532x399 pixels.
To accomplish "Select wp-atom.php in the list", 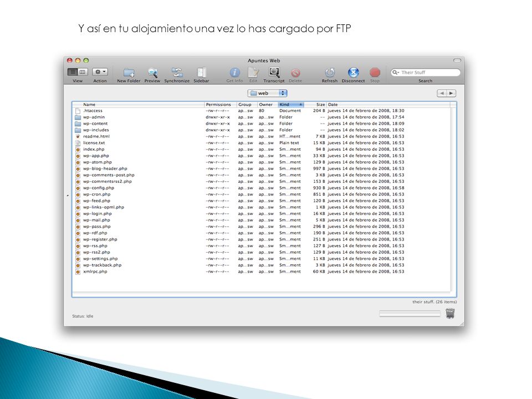I will pos(261,162).
